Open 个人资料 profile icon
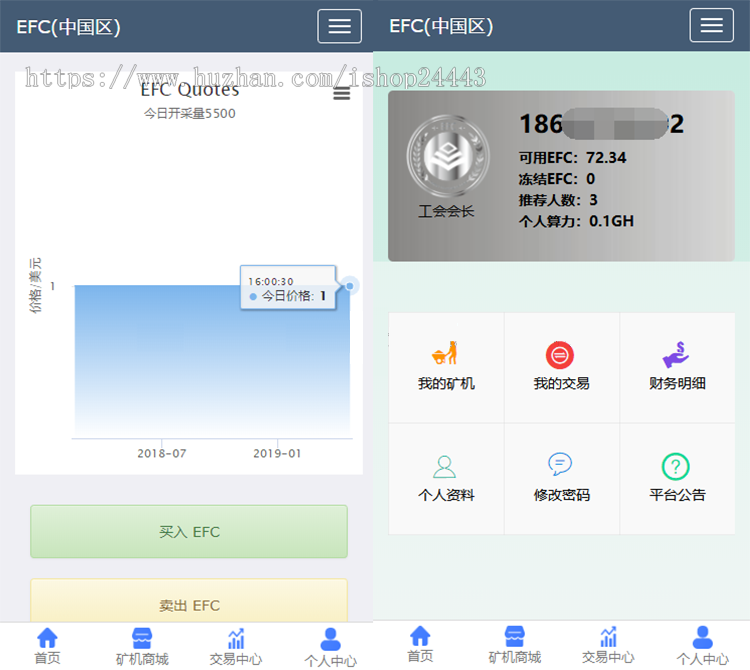The height and width of the screenshot is (670, 750). pos(444,467)
